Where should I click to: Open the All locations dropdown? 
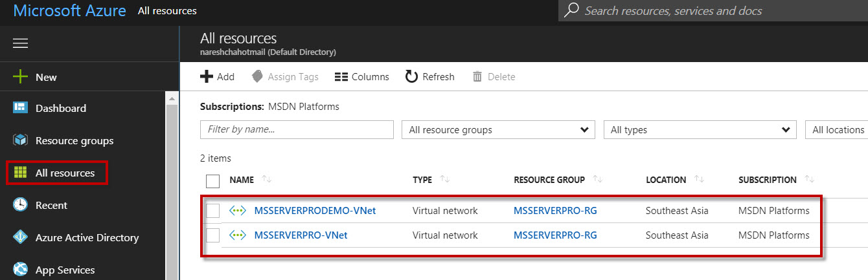point(837,130)
